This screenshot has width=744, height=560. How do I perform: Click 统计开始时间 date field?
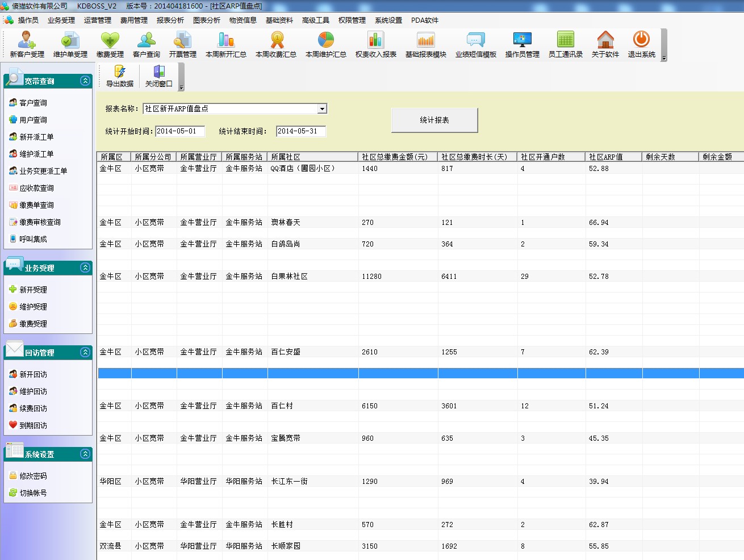pyautogui.click(x=180, y=131)
